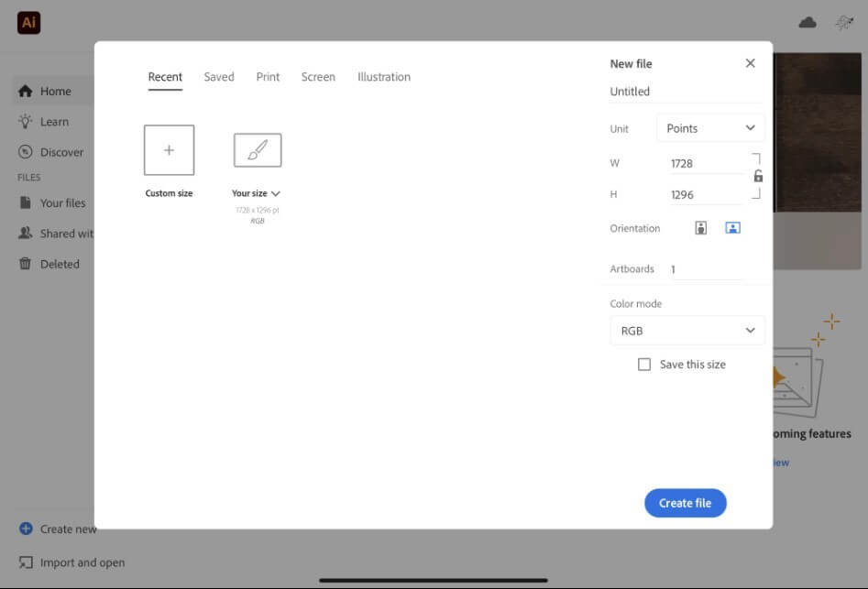The width and height of the screenshot is (868, 589).
Task: Click the Your files document icon
Action: (26, 203)
